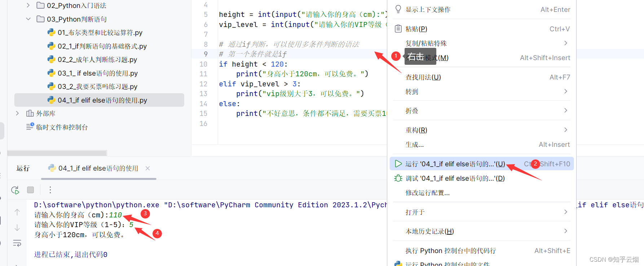
Task: Click the 临时文件和控制台 scratches icon
Action: 30,127
